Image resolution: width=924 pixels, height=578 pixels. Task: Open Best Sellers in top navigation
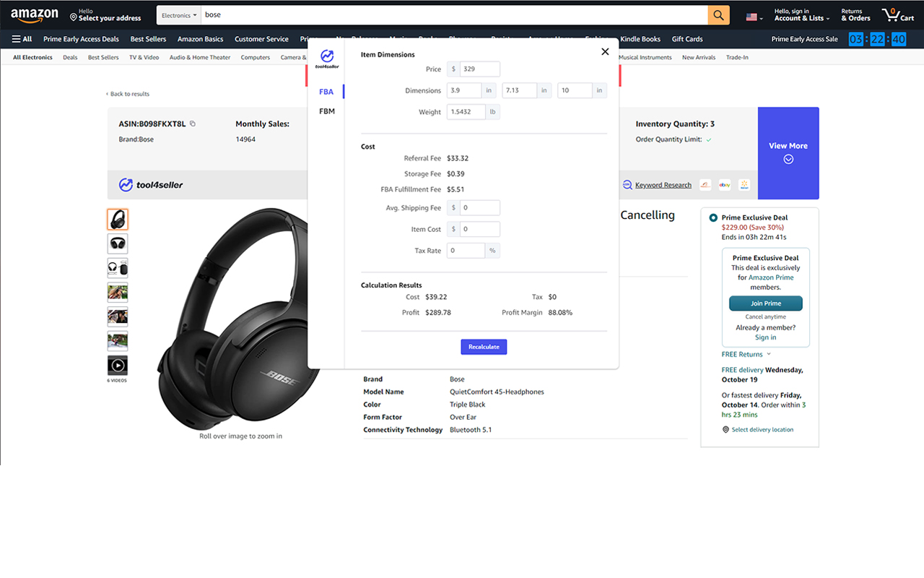pos(148,39)
